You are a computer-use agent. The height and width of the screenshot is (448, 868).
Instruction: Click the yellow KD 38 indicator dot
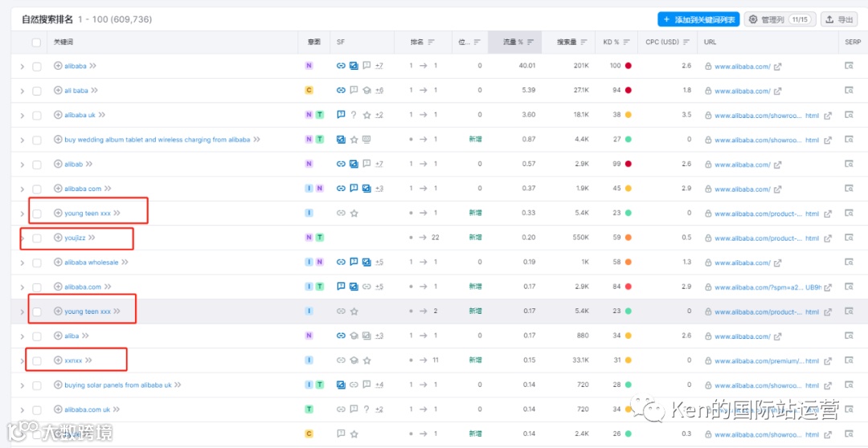628,115
